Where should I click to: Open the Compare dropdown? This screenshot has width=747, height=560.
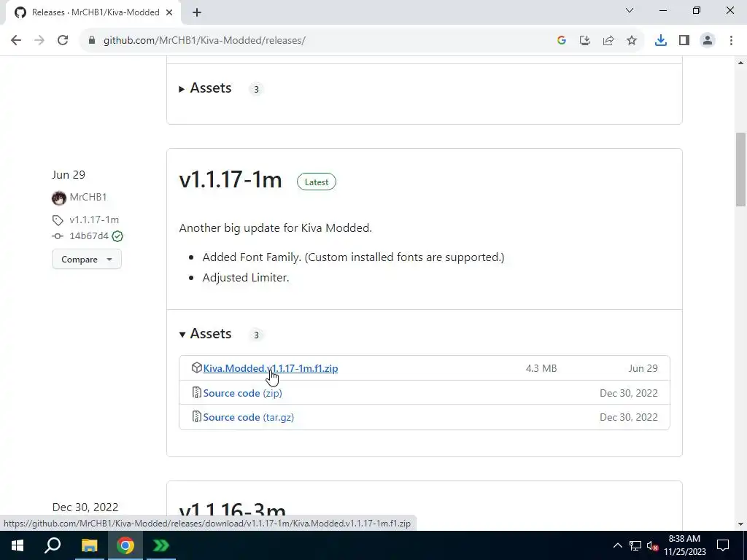click(x=87, y=260)
